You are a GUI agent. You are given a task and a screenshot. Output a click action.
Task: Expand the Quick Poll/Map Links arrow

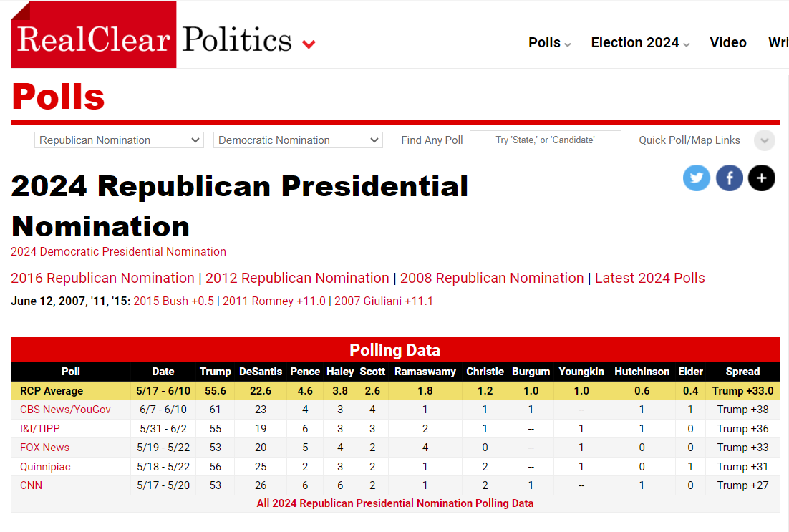click(x=765, y=140)
